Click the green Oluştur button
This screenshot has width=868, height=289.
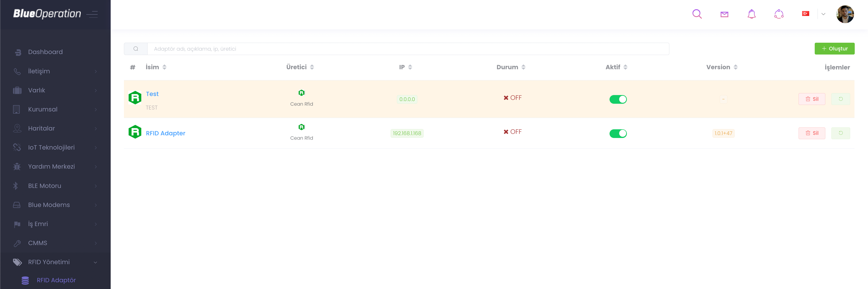click(x=834, y=48)
